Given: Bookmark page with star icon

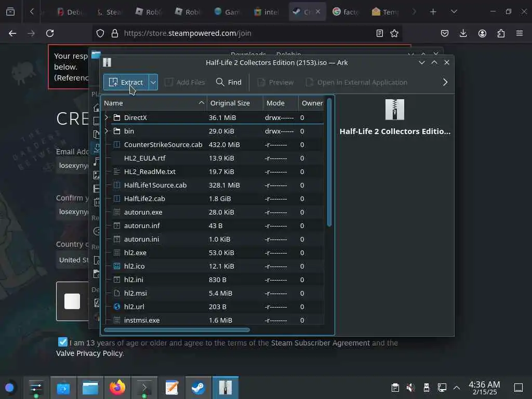Looking at the screenshot, I should pyautogui.click(x=394, y=33).
